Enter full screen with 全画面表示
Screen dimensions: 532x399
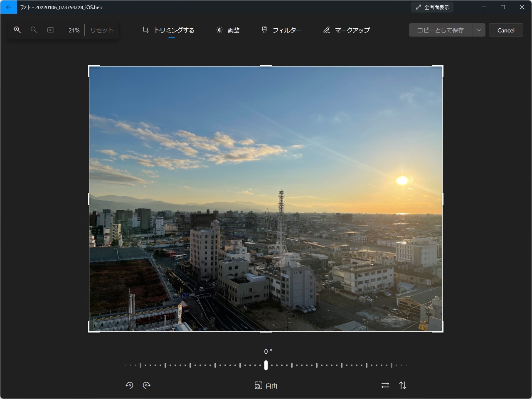tap(432, 7)
